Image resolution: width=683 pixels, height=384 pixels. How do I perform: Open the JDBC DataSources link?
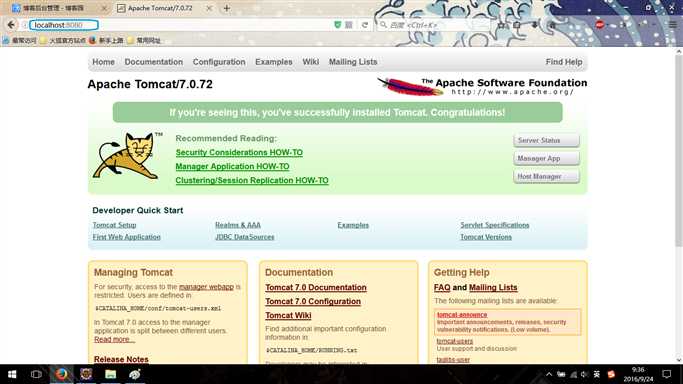[x=245, y=237]
